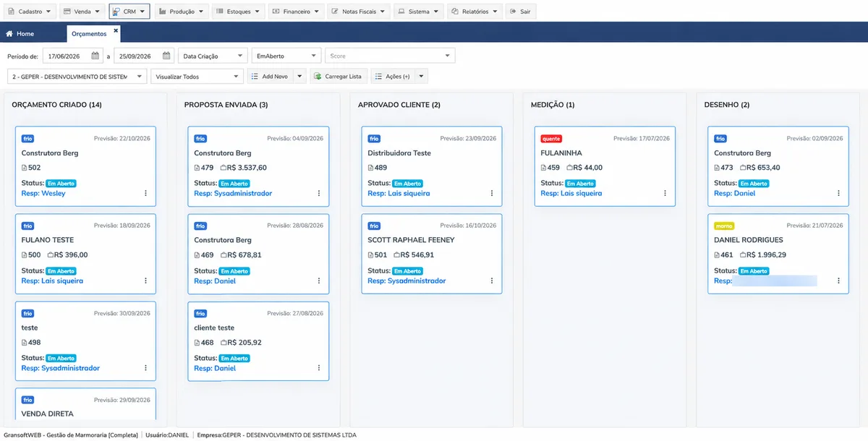Viewport: 868px width, 441px height.
Task: Open calendar for end date 25/09/2026
Action: coord(166,56)
